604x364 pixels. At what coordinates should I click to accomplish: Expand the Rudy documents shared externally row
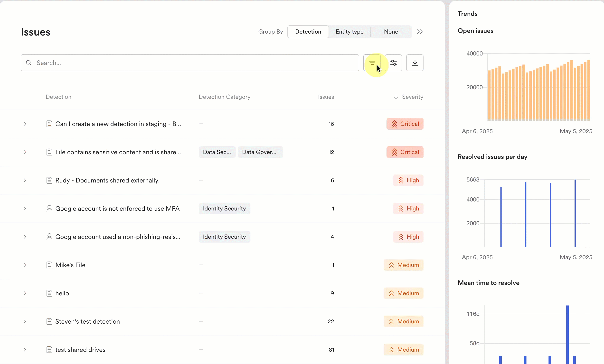pos(25,180)
